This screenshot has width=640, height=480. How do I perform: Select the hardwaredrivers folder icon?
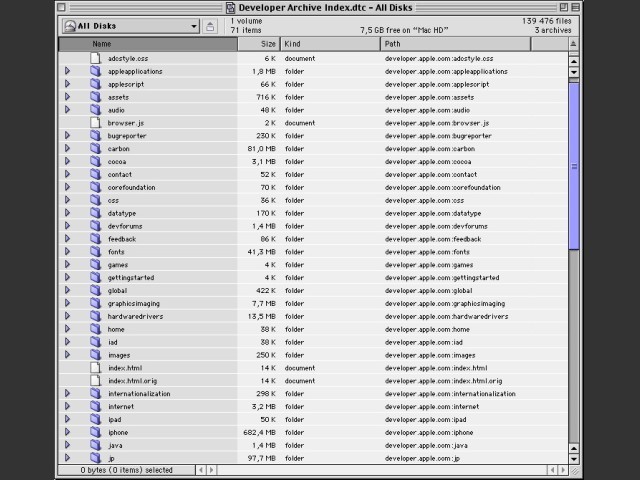[x=96, y=316]
